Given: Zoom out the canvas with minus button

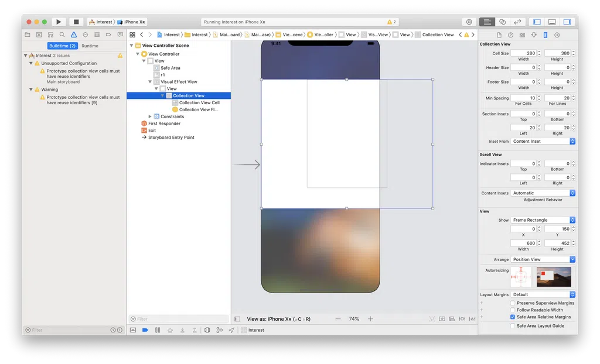Looking at the screenshot, I should [x=338, y=319].
